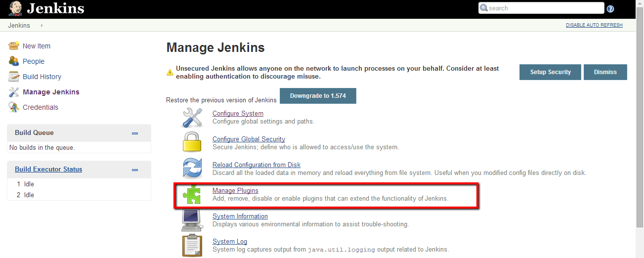Click 'No builds in the queue.' text

(42, 147)
